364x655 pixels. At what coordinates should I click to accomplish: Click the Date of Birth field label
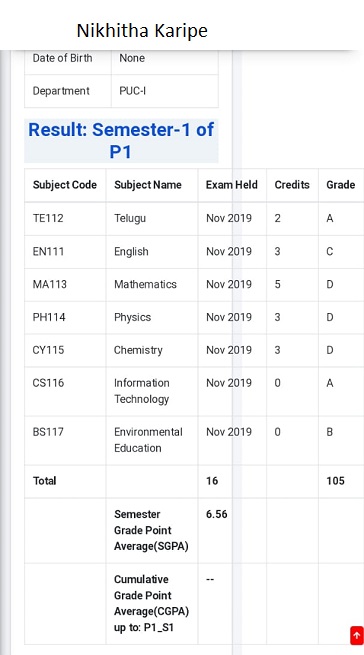pyautogui.click(x=63, y=58)
